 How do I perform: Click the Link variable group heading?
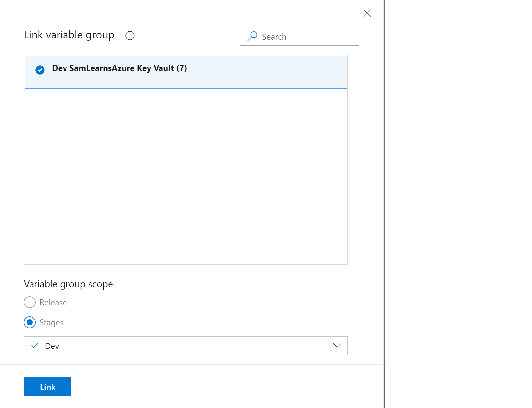point(69,35)
